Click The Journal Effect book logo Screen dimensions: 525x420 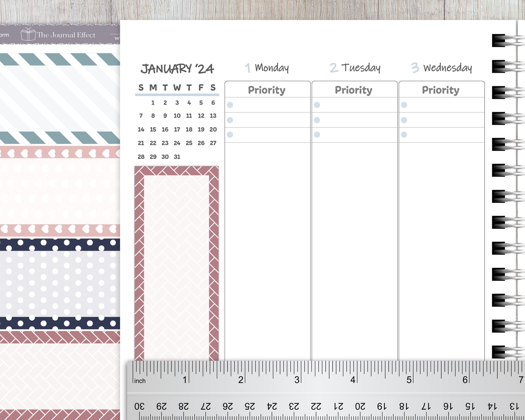tap(28, 34)
